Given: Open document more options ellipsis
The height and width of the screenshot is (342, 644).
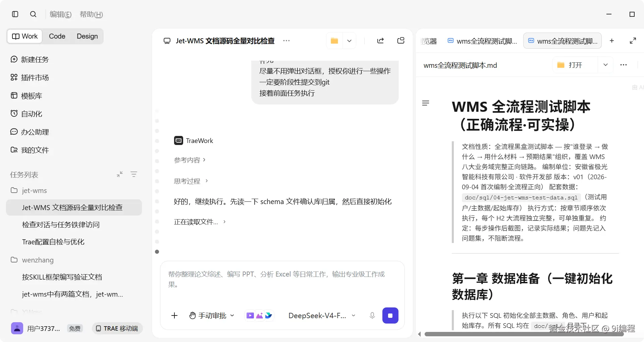Looking at the screenshot, I should click(624, 65).
